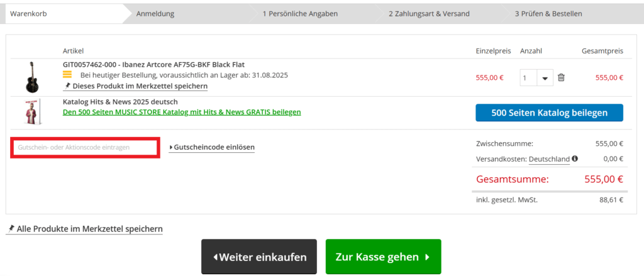This screenshot has height=276, width=644.
Task: Click Gutscheincode einlösen link
Action: 212,147
